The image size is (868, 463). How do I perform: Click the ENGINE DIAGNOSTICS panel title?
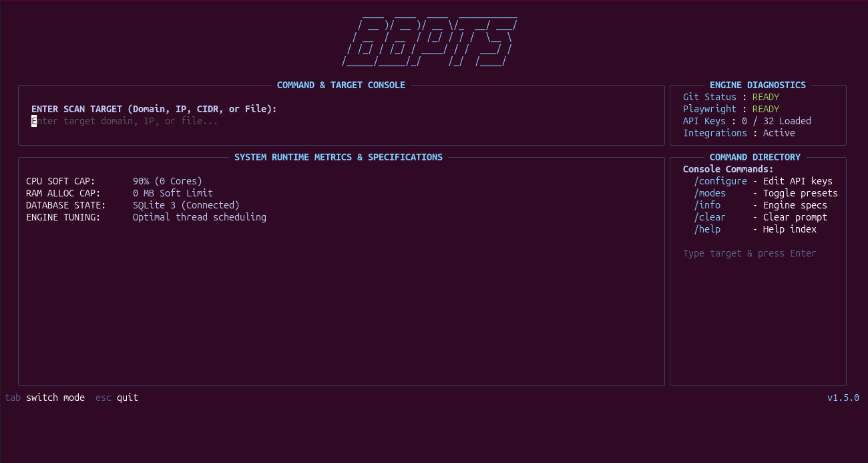(758, 85)
